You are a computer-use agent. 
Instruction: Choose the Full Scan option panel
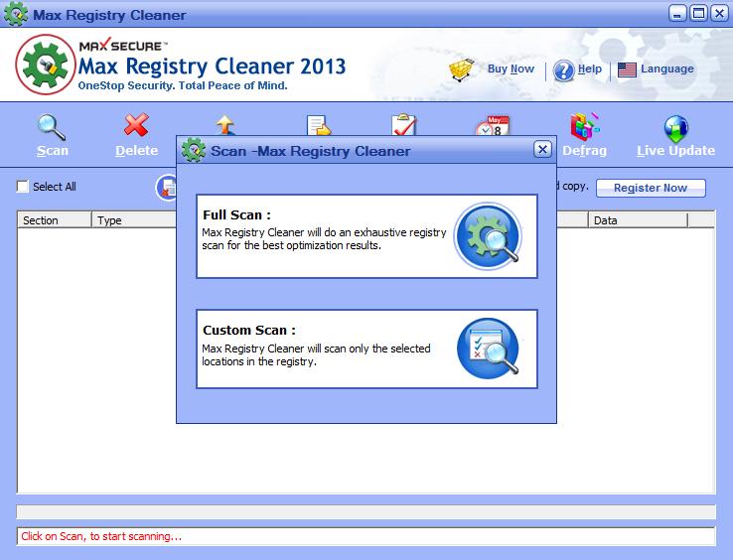click(x=366, y=236)
